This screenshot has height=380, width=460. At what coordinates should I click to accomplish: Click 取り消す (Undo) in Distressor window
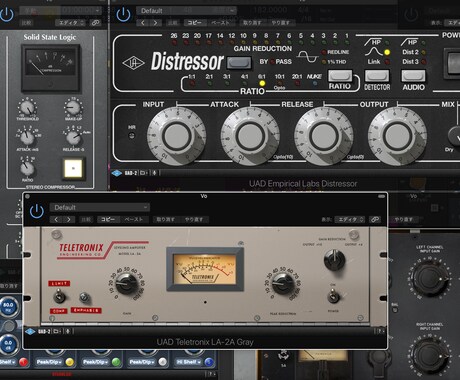click(x=252, y=23)
